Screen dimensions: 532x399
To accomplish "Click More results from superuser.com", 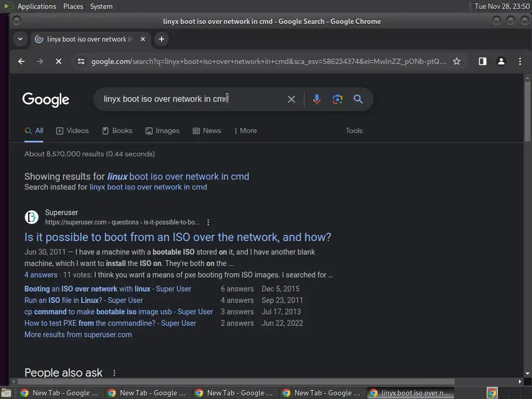I will coord(78,335).
